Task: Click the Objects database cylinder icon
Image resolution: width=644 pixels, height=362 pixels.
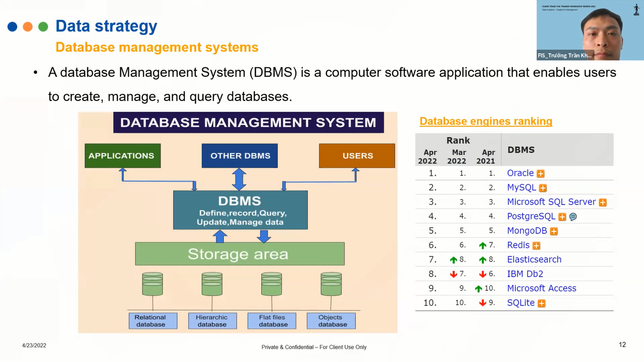Action: (331, 284)
